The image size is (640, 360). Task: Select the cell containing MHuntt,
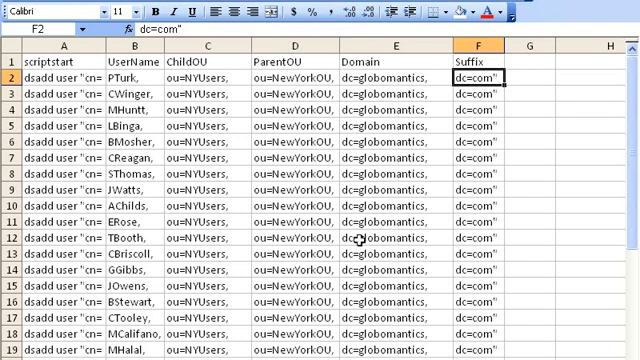[x=135, y=110]
